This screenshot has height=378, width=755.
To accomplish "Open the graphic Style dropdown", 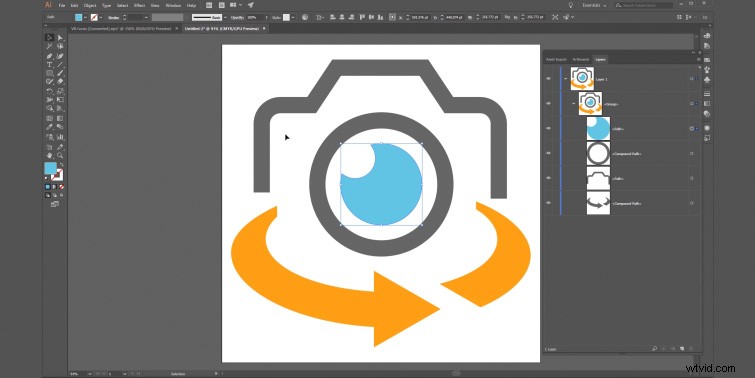I will 294,17.
